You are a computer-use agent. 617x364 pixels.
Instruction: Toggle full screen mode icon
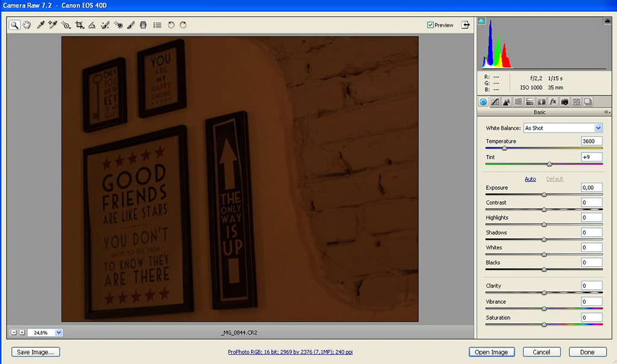(x=466, y=25)
